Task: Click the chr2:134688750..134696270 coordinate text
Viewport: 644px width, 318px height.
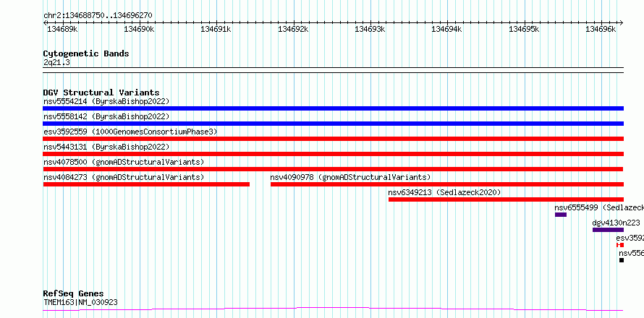Action: click(98, 16)
